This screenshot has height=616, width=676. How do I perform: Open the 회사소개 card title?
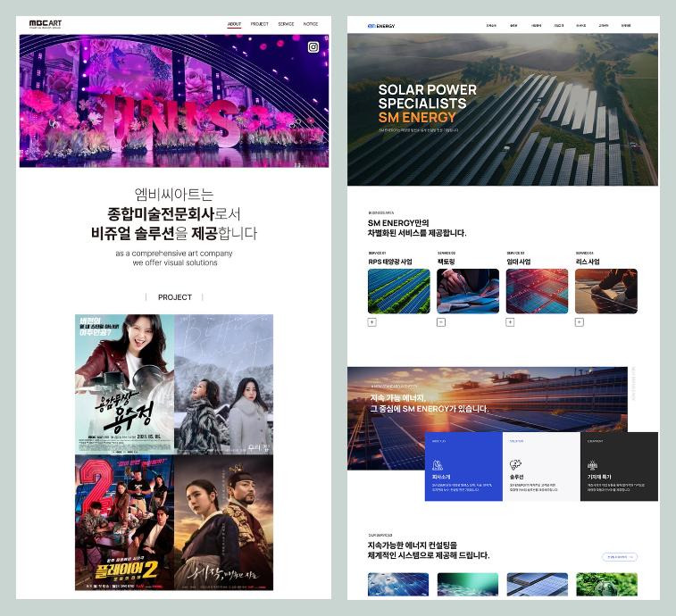tap(441, 477)
